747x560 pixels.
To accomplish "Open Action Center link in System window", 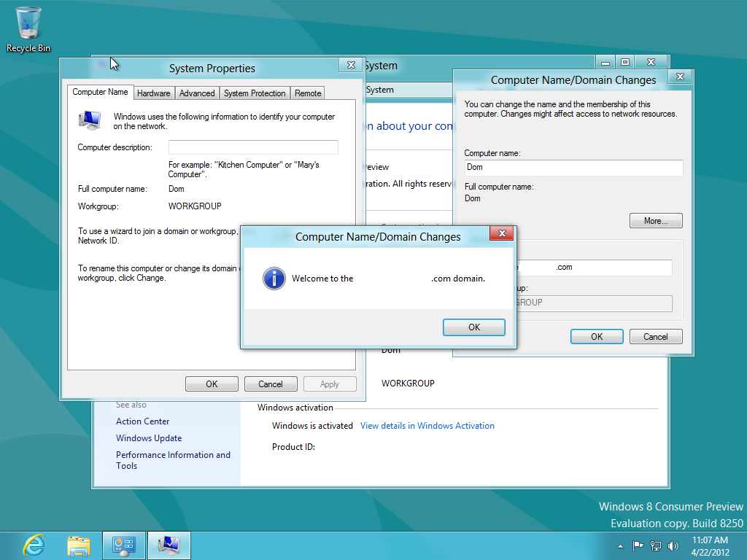I will coord(142,421).
